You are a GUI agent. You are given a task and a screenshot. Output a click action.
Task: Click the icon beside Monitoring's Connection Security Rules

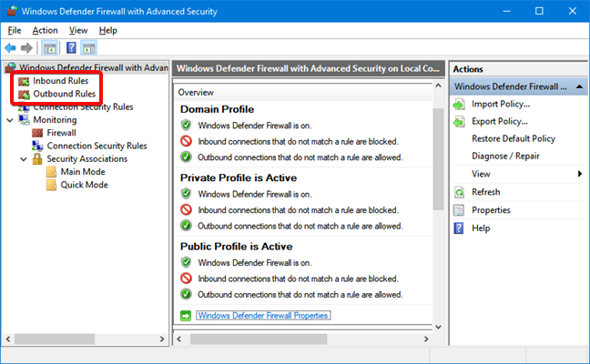click(37, 146)
